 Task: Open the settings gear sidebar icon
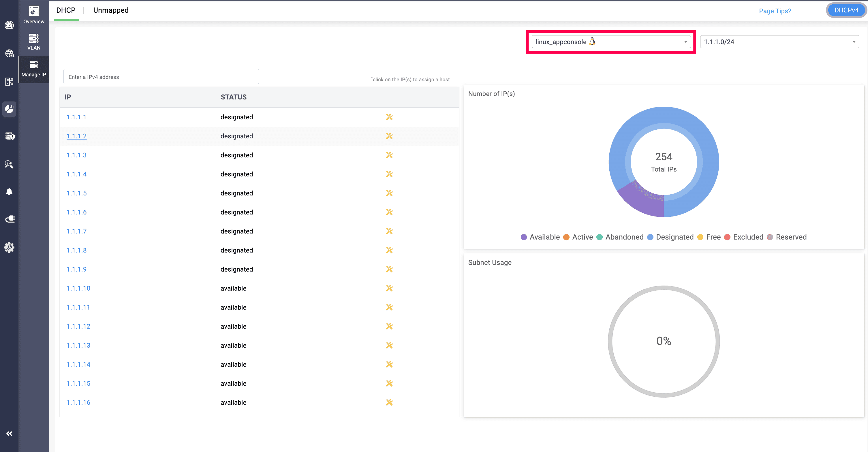10,247
